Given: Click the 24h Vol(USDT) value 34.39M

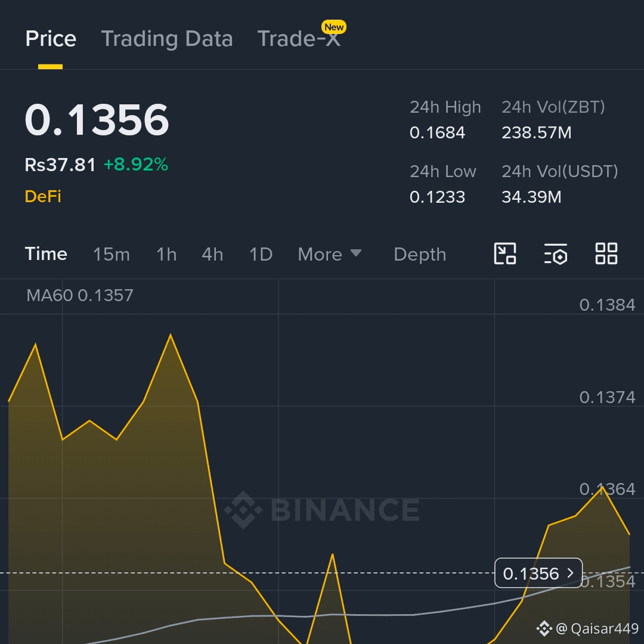Looking at the screenshot, I should click(x=531, y=197).
